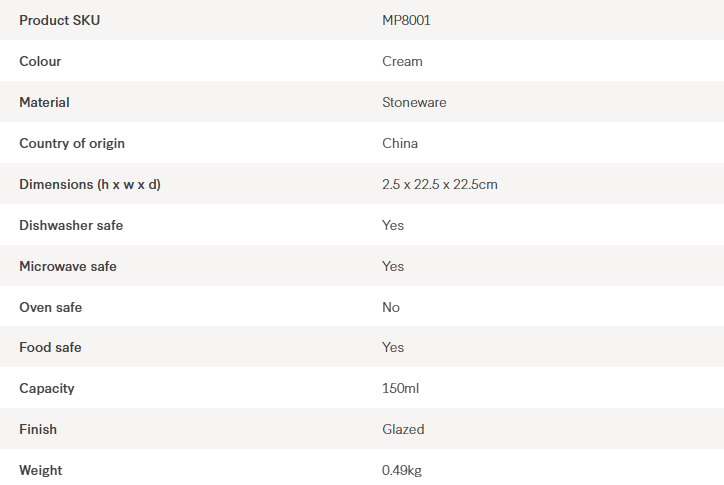Click the Oven safe label
Image resolution: width=724 pixels, height=485 pixels.
(x=51, y=307)
